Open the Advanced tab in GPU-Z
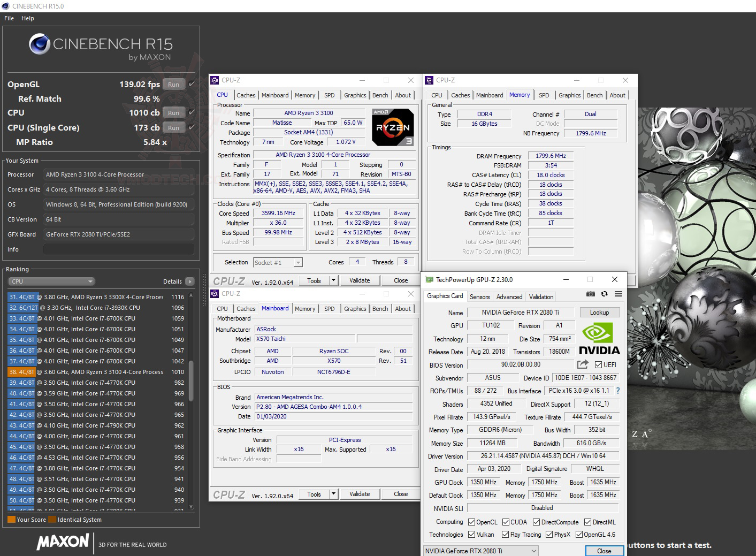This screenshot has height=556, width=756. [509, 297]
